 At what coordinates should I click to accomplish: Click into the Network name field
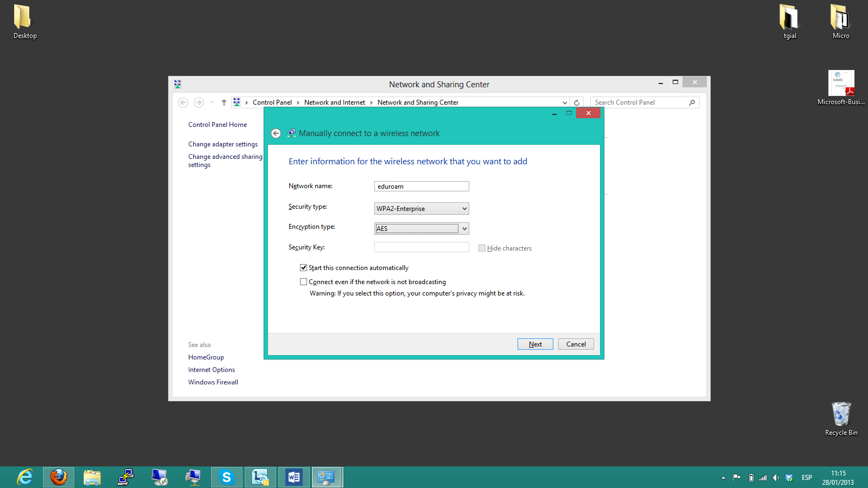point(422,187)
